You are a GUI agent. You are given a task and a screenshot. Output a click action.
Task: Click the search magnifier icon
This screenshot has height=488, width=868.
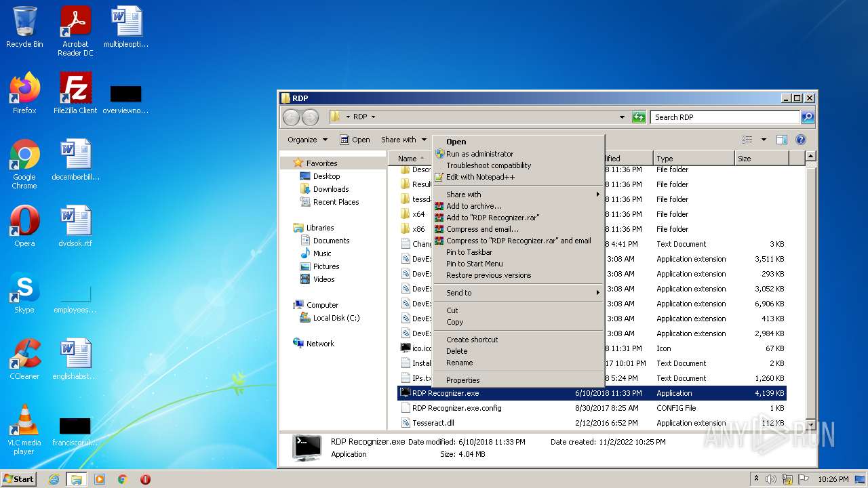[x=807, y=117]
